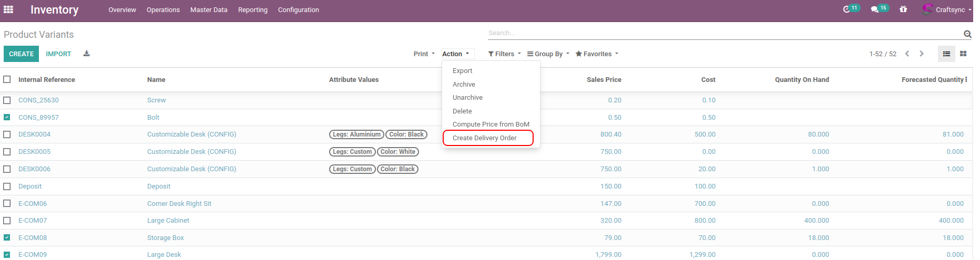Select Archive in the Action menu
This screenshot has height=260, width=980.
tap(464, 84)
